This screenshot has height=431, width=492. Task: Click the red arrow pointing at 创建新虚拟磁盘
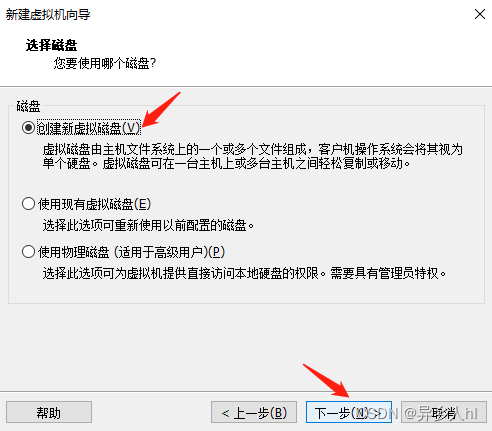tap(161, 109)
